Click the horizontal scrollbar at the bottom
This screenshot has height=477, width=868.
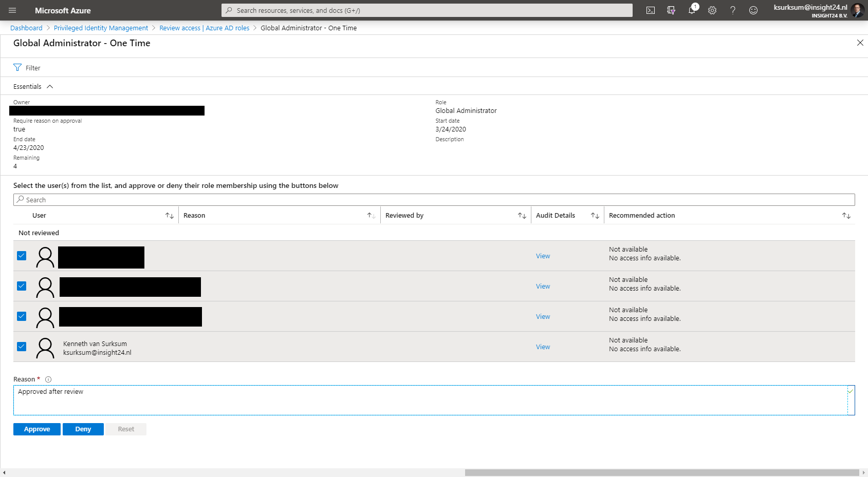click(661, 472)
